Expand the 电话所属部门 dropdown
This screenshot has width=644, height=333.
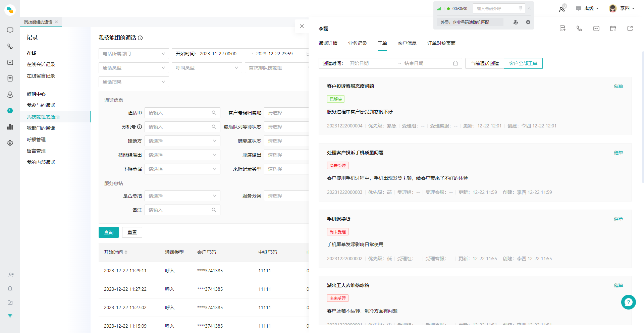[134, 54]
